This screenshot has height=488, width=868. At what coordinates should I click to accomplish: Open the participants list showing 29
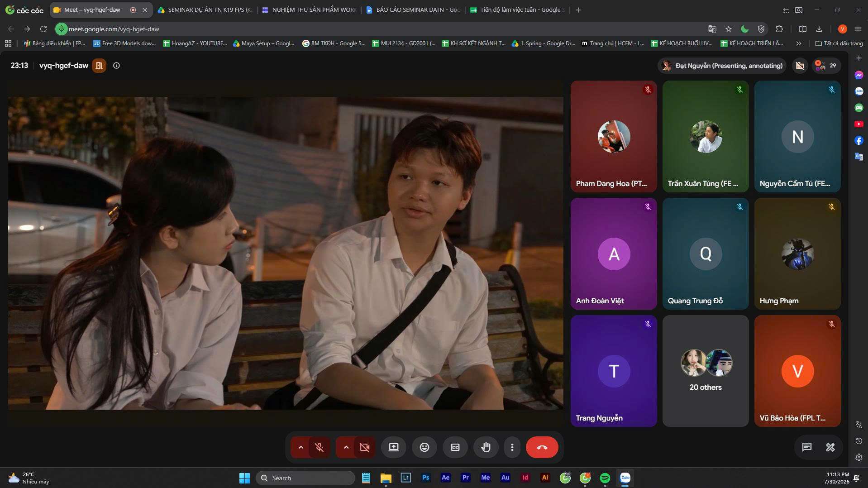click(x=826, y=66)
